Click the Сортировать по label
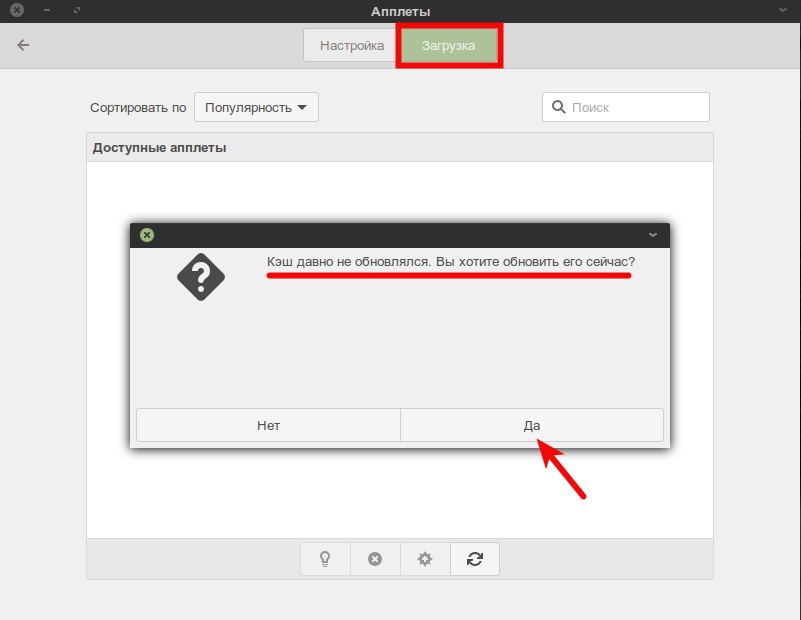 pos(138,108)
